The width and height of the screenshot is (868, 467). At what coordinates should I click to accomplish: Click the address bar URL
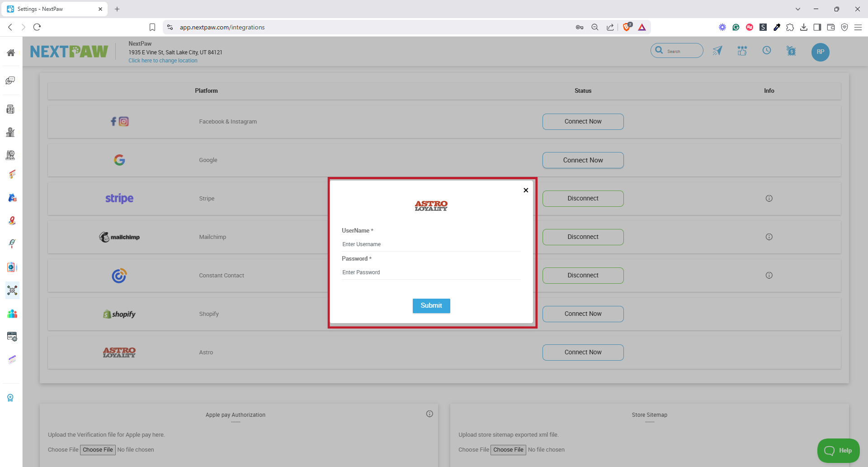[222, 27]
